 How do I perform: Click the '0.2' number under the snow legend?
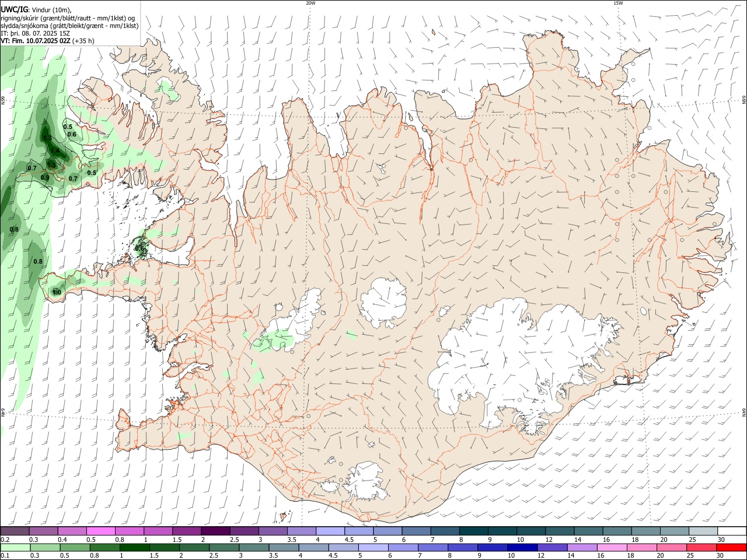[x=5, y=540]
